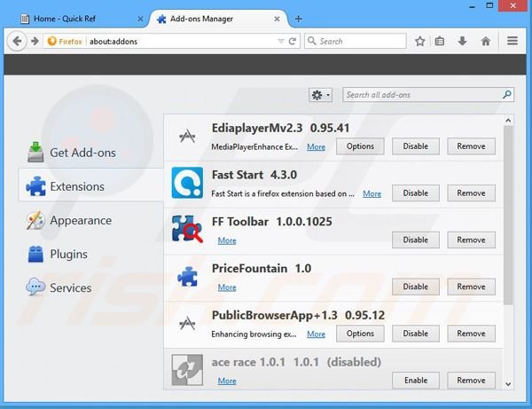
Task: Click the scrollbar up arrow
Action: 508,120
